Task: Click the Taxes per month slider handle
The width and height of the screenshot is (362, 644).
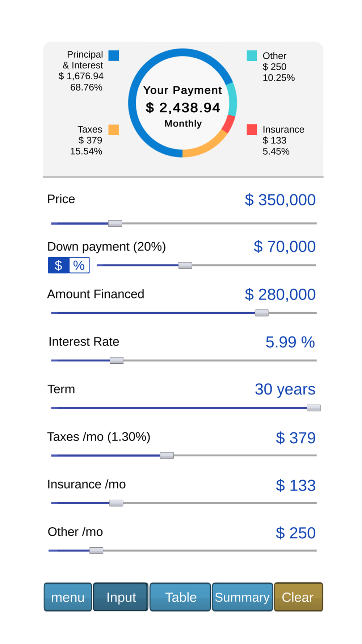Action: [167, 455]
